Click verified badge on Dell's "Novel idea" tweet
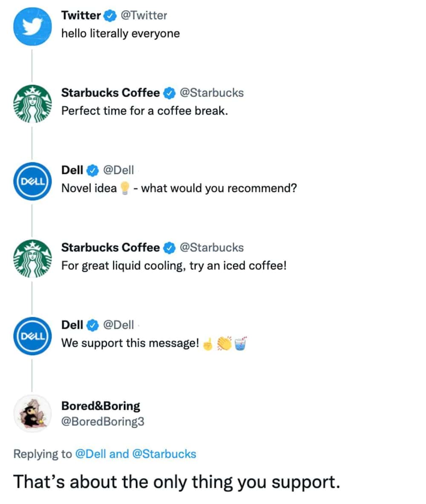 92,170
